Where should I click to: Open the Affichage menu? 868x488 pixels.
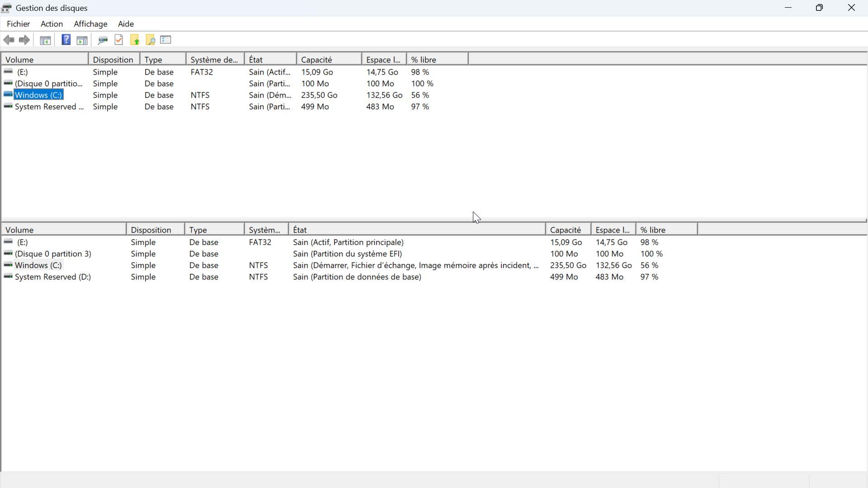coord(90,24)
